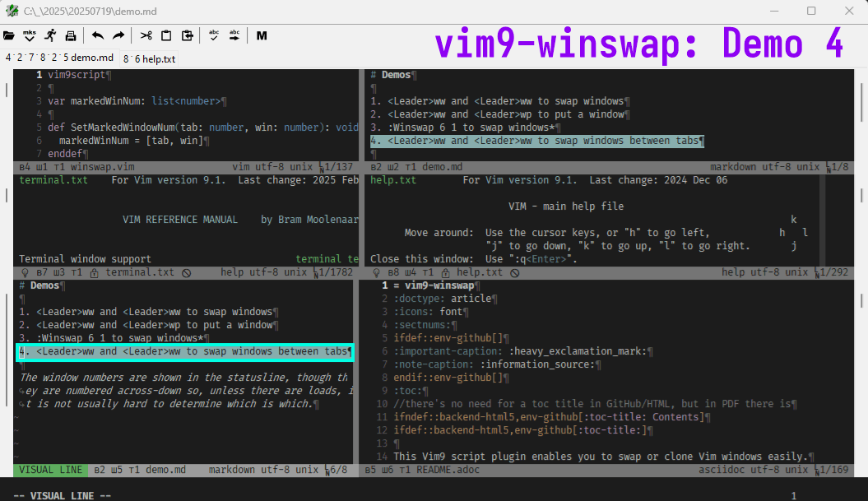
Task: Click 'endif::env-github[]' line
Action: [448, 378]
